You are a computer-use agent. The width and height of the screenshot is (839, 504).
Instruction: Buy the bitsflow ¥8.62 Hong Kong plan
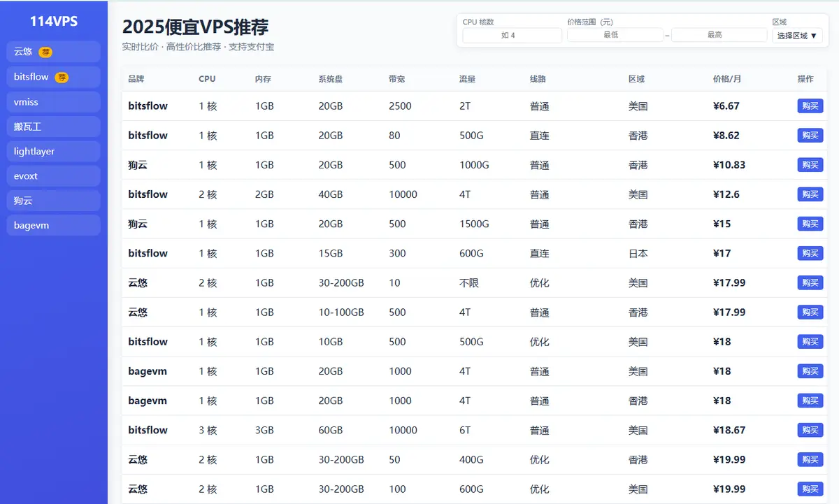(x=810, y=136)
